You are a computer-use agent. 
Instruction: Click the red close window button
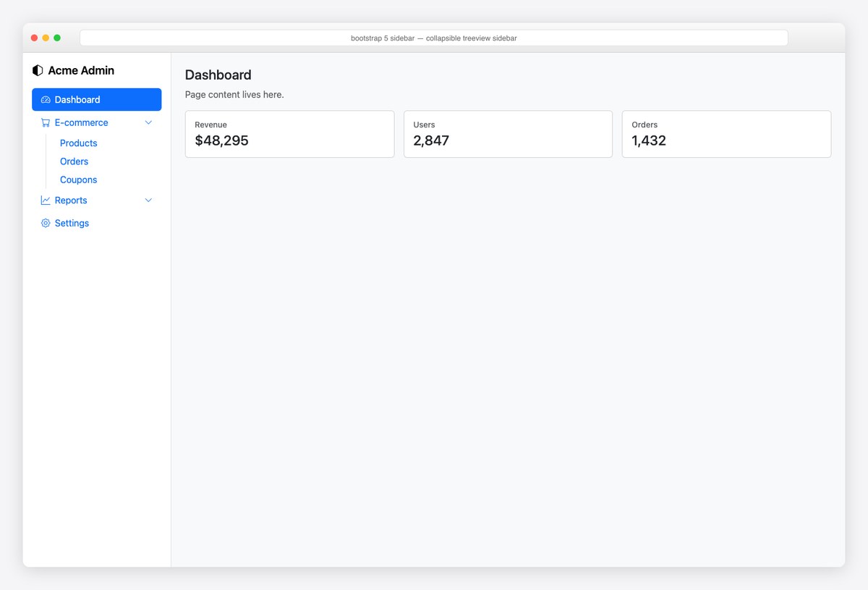[x=34, y=38]
